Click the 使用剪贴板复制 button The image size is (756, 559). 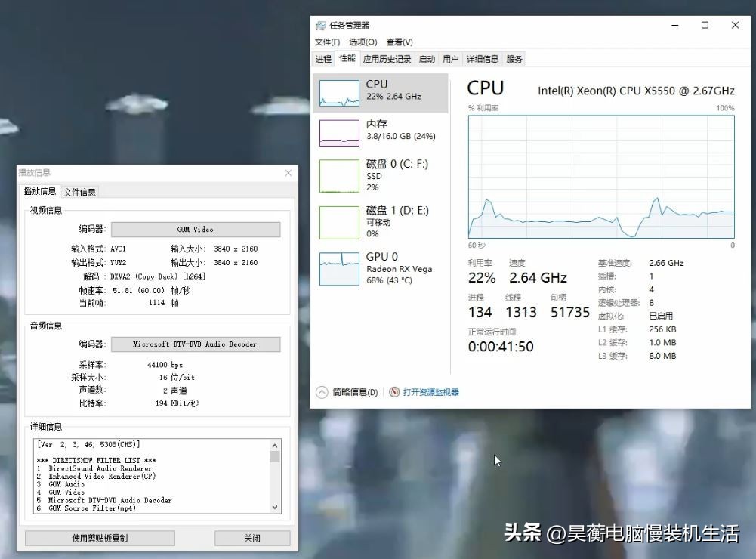99,538
